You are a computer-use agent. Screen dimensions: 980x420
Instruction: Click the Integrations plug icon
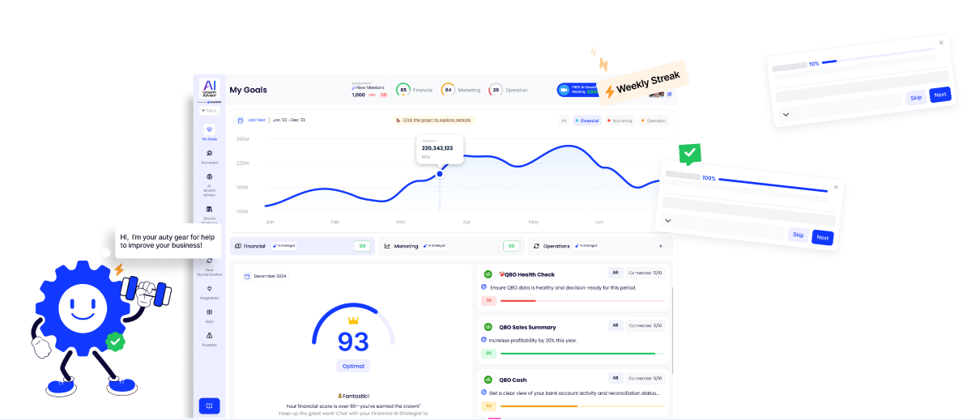pyautogui.click(x=209, y=288)
